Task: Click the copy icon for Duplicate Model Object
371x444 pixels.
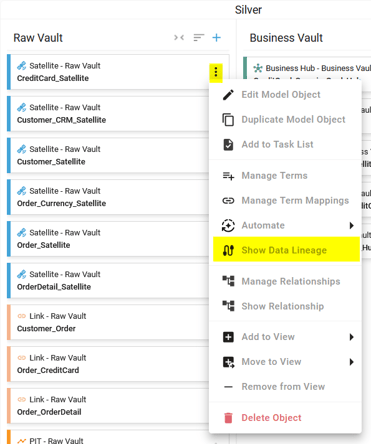Action: (228, 120)
